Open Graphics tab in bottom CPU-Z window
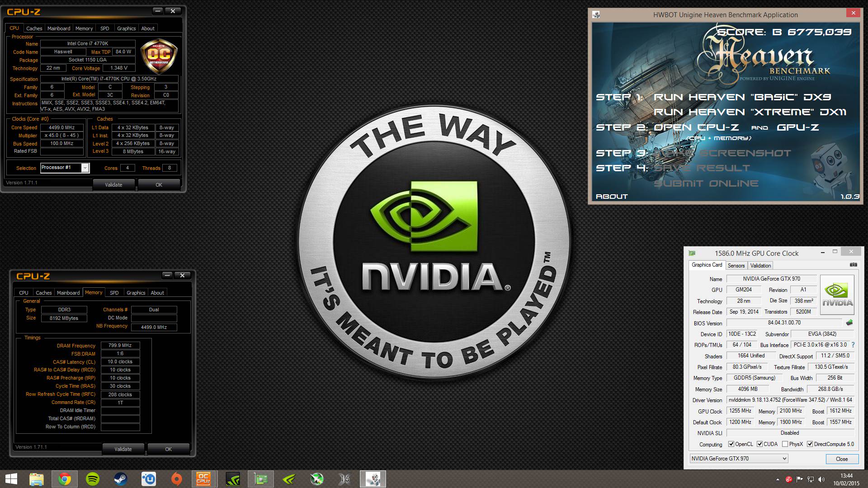Screen dimensions: 868x488 click(x=136, y=293)
